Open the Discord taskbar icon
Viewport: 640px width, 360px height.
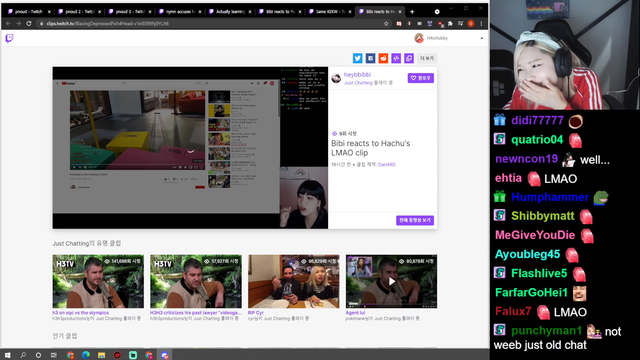[x=164, y=355]
